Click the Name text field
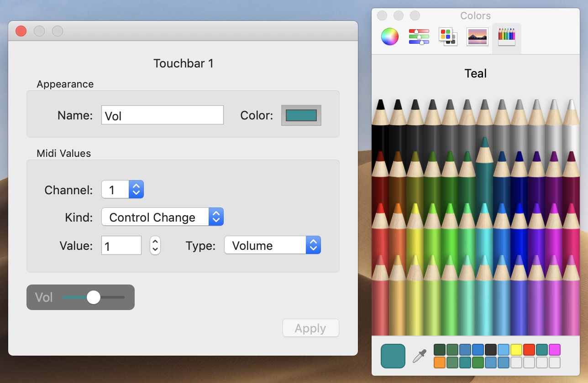588x383 pixels. click(x=162, y=115)
